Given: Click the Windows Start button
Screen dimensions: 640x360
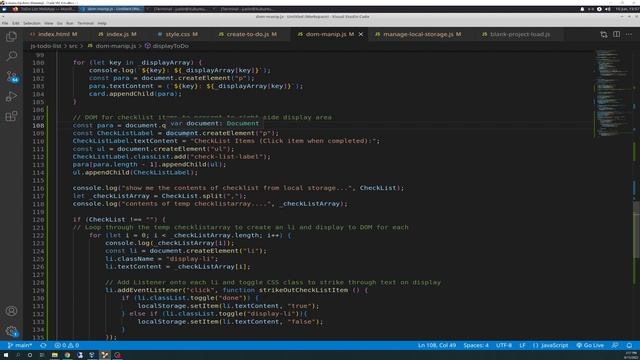Looking at the screenshot, I should click(x=6, y=355).
